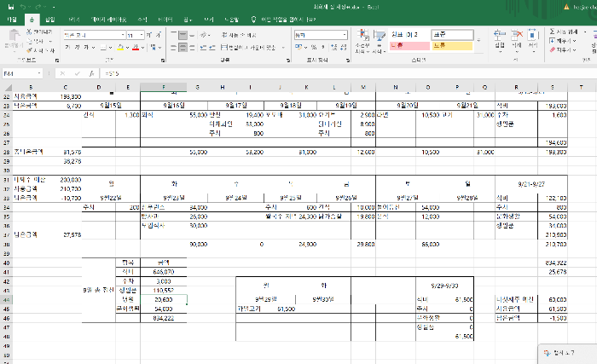Viewport: 597px width, 364px height.
Task: Click the light bulb Tell Me search
Action: click(x=253, y=19)
